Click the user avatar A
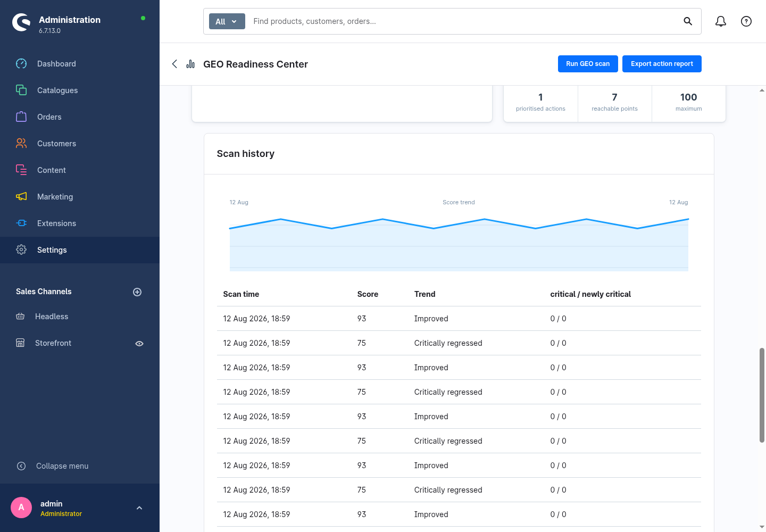766x532 pixels. tap(21, 508)
